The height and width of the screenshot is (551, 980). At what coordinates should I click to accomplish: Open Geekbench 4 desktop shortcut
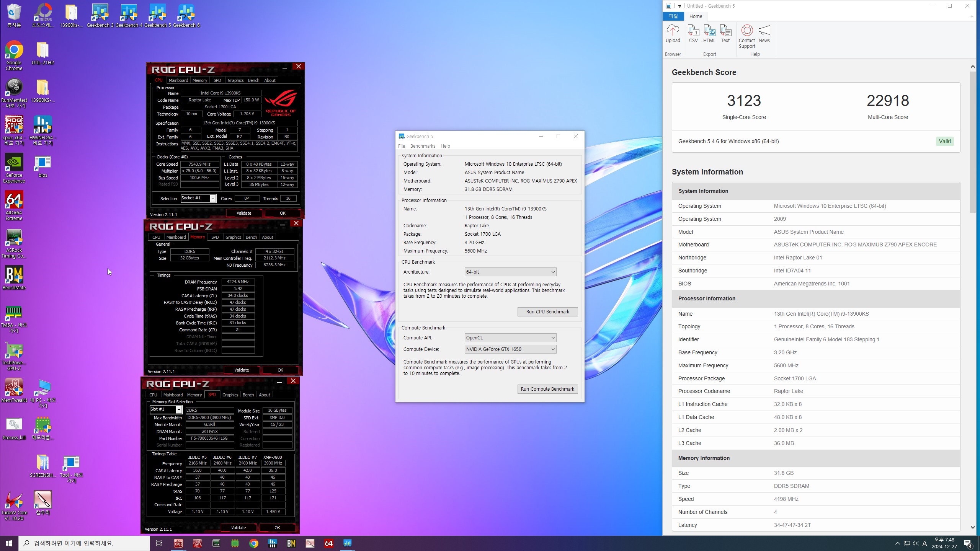point(129,15)
